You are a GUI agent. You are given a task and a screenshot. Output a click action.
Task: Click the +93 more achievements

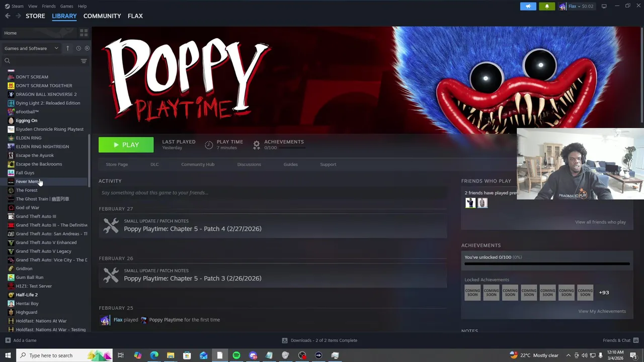click(x=604, y=293)
